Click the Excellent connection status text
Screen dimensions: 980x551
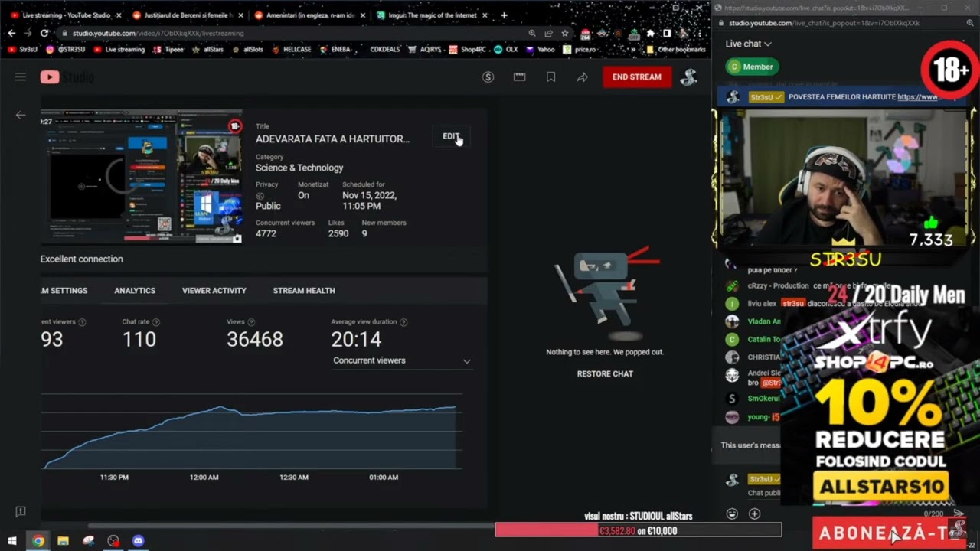pyautogui.click(x=81, y=259)
